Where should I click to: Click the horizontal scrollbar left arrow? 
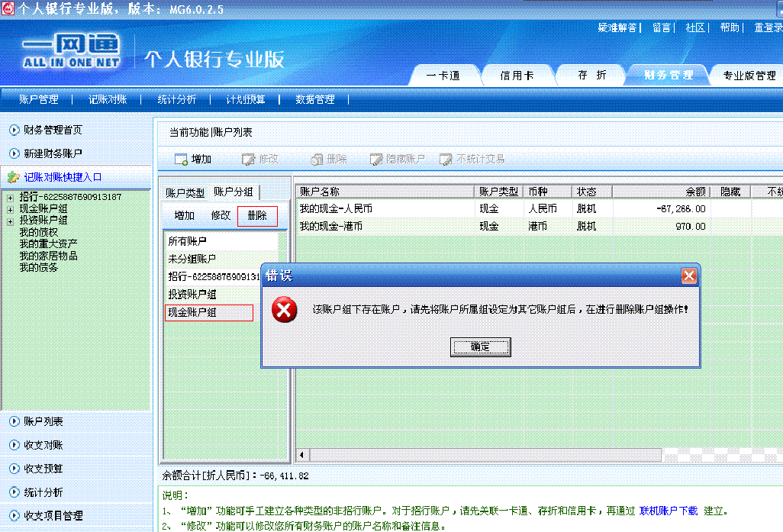pyautogui.click(x=301, y=455)
